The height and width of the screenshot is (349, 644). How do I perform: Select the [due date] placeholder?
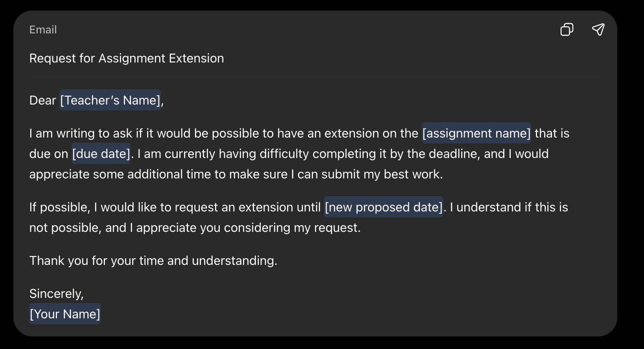tap(101, 154)
